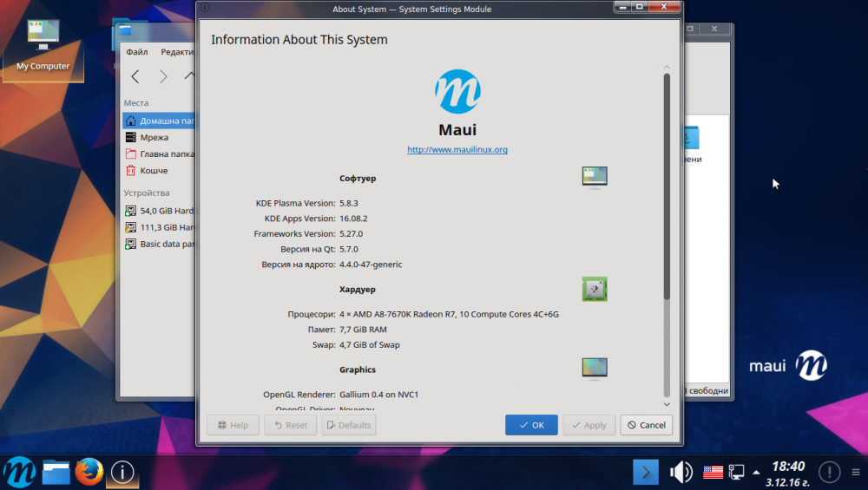Open the Basic data partition device
Screen dimensions: 868x490
(159, 244)
